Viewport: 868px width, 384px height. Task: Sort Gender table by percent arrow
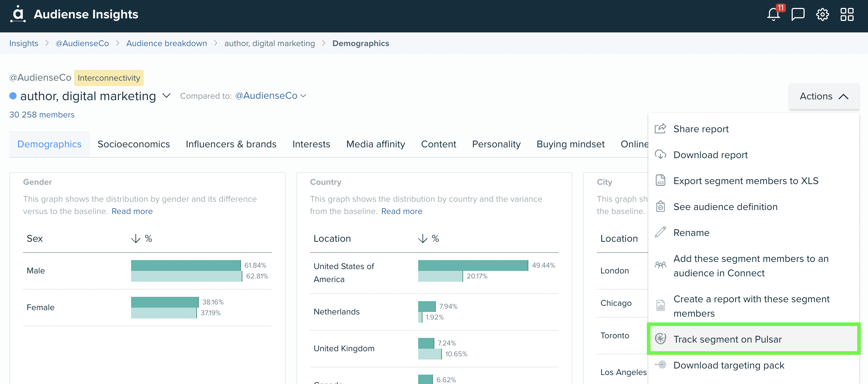click(x=135, y=238)
